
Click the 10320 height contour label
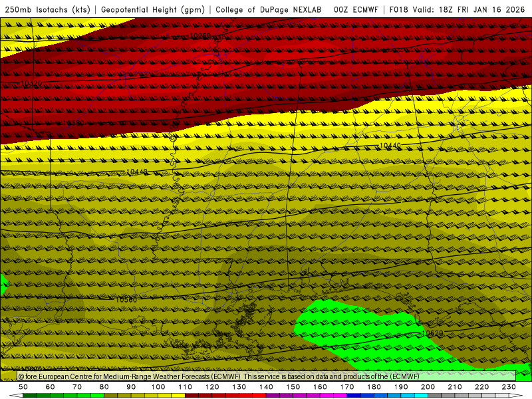(31, 83)
